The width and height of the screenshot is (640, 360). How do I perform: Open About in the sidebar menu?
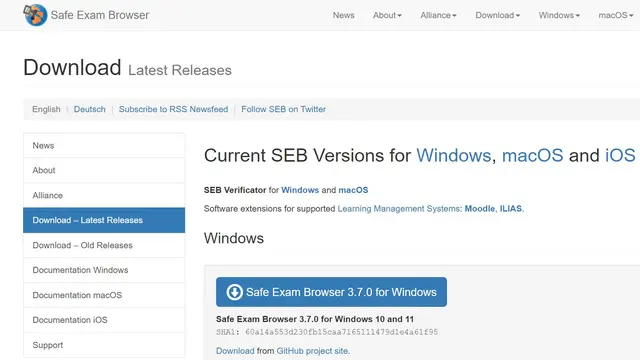pyautogui.click(x=104, y=170)
